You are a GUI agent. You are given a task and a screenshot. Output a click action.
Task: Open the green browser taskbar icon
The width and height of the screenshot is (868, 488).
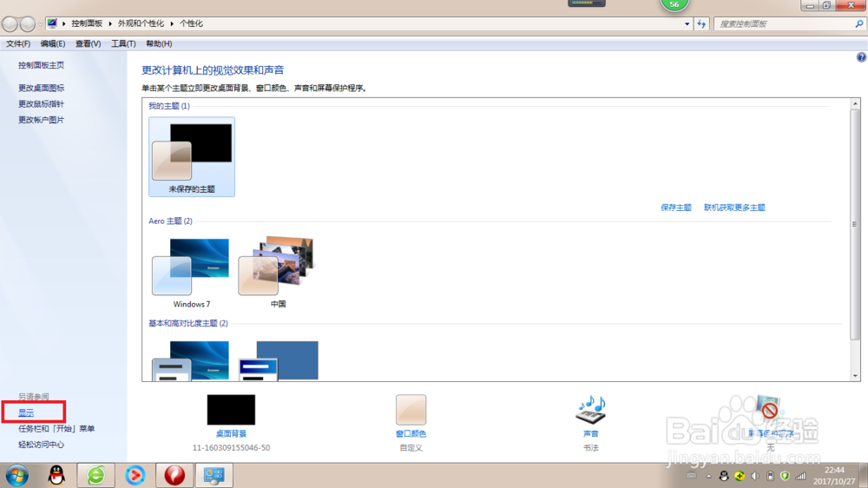(95, 475)
